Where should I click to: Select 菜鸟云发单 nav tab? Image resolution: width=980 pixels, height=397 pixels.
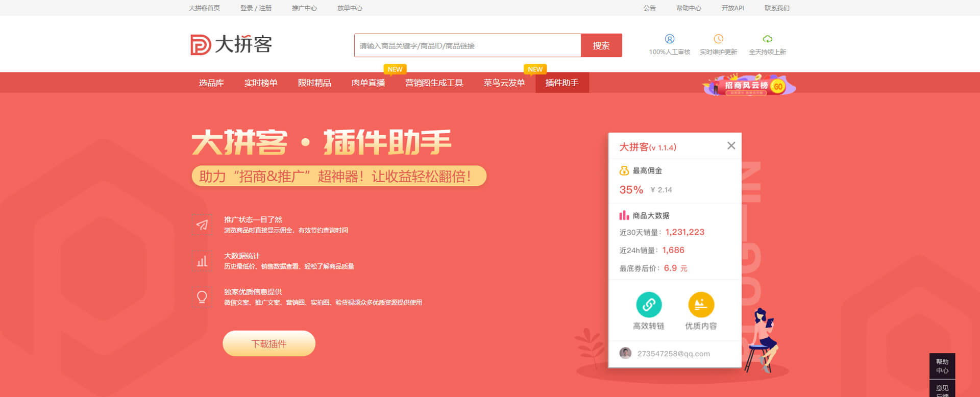click(x=504, y=83)
